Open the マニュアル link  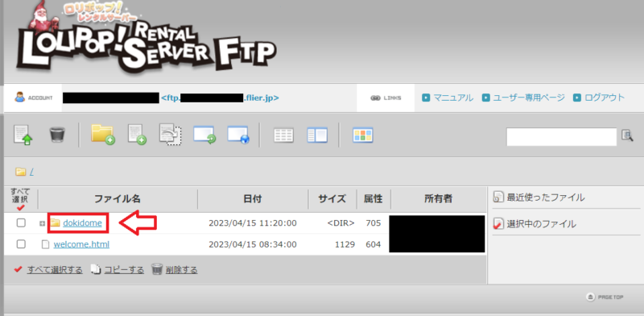[453, 98]
